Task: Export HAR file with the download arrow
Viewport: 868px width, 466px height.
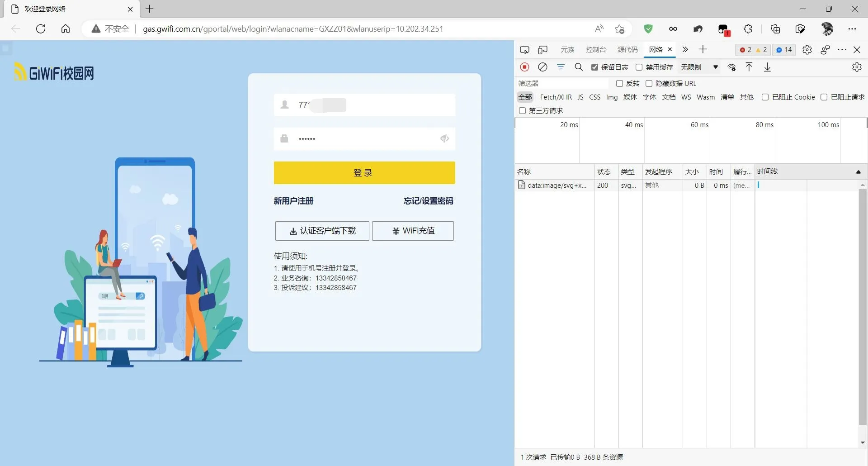Action: click(x=767, y=67)
